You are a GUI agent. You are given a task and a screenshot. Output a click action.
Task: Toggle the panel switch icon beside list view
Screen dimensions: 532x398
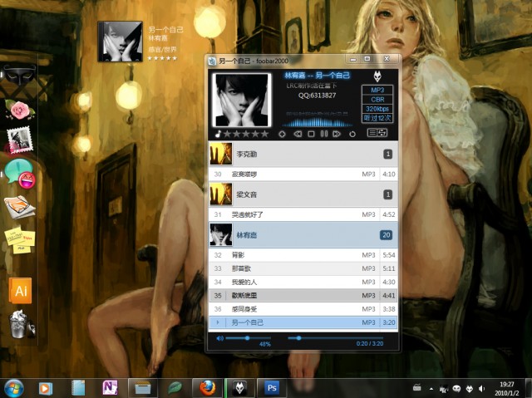coord(382,133)
